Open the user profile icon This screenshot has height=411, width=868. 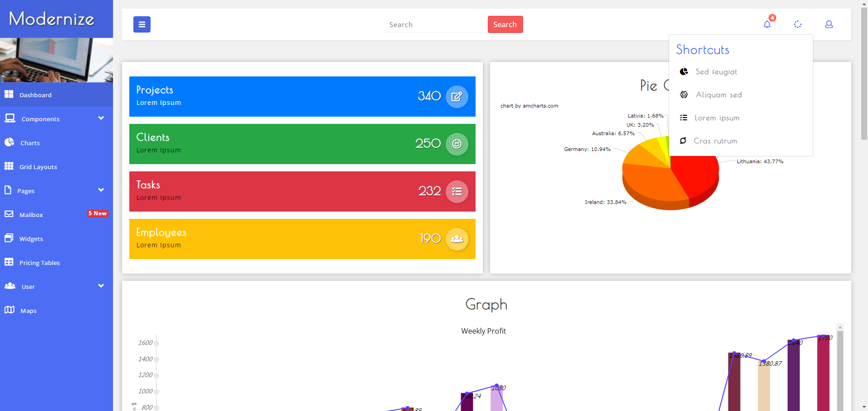[x=829, y=24]
